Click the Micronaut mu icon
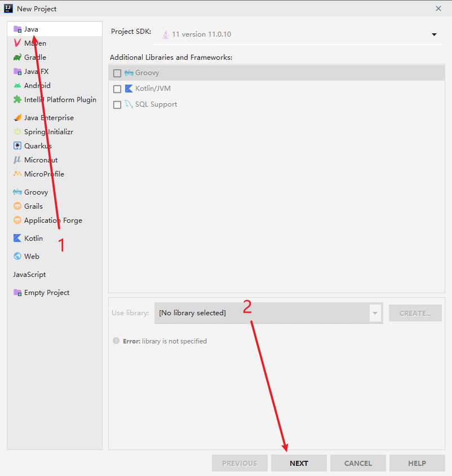Viewport: 452px width, 476px height. (x=17, y=160)
